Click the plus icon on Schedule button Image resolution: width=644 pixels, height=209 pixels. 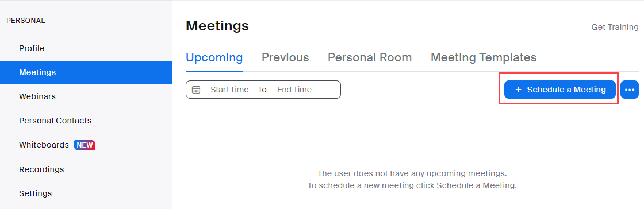point(518,90)
